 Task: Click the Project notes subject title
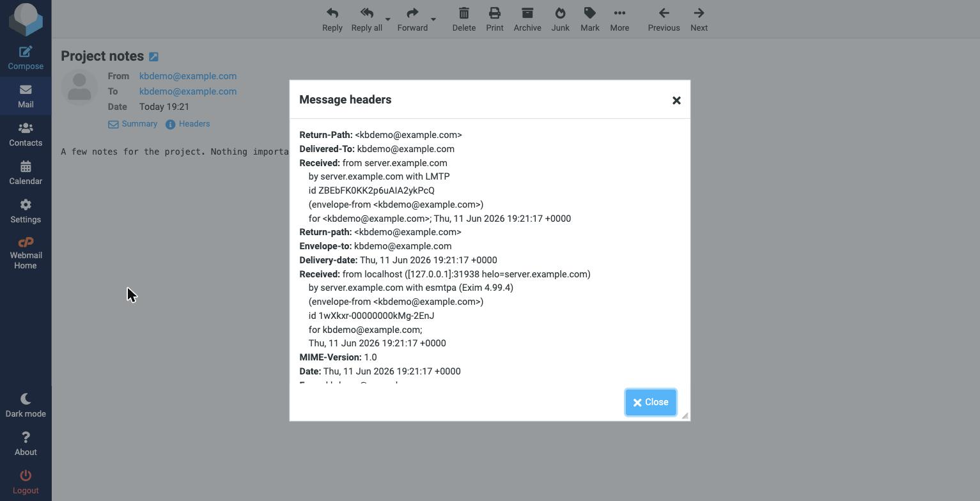coord(102,56)
